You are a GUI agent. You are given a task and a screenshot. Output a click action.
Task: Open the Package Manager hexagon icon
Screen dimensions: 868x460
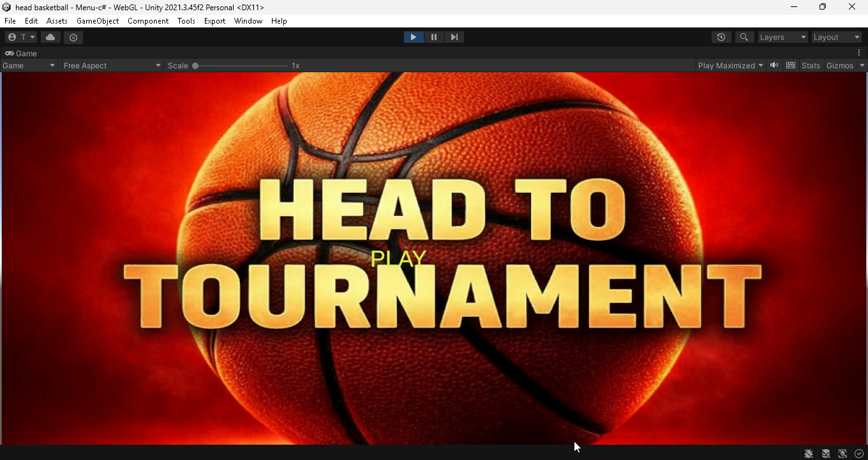[73, 37]
